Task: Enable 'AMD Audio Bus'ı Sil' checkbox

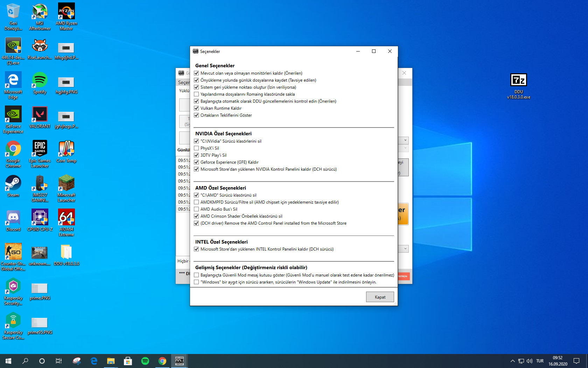Action: [x=196, y=209]
